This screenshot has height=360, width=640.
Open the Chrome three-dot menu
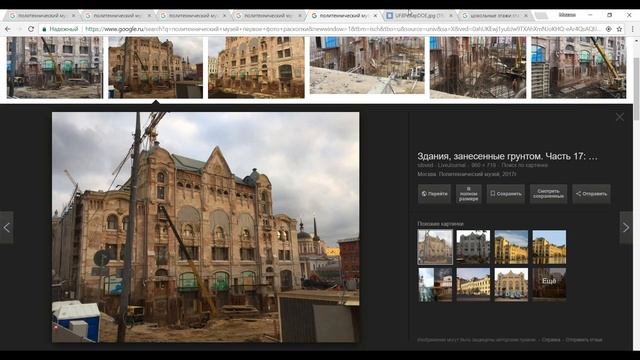pyautogui.click(x=632, y=29)
